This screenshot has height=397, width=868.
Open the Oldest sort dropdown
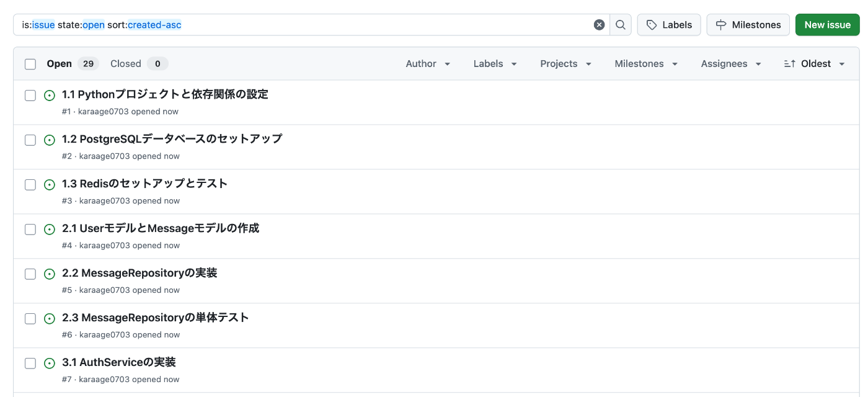815,64
